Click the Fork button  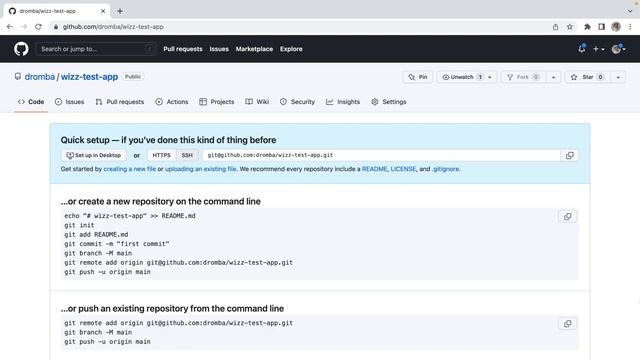[x=523, y=77]
